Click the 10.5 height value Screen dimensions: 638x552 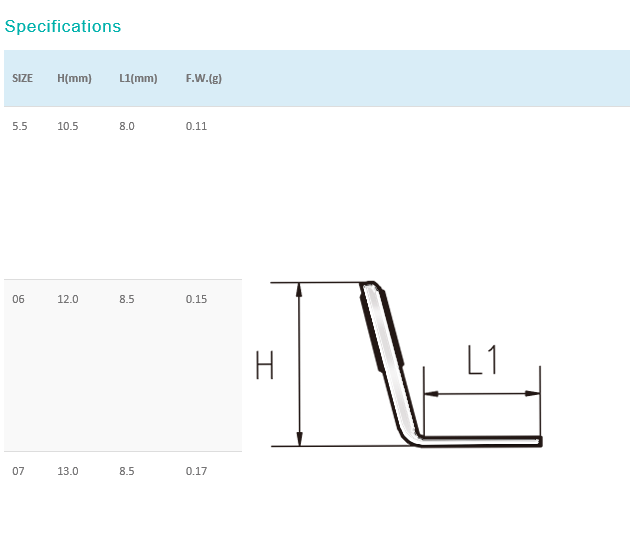point(68,126)
